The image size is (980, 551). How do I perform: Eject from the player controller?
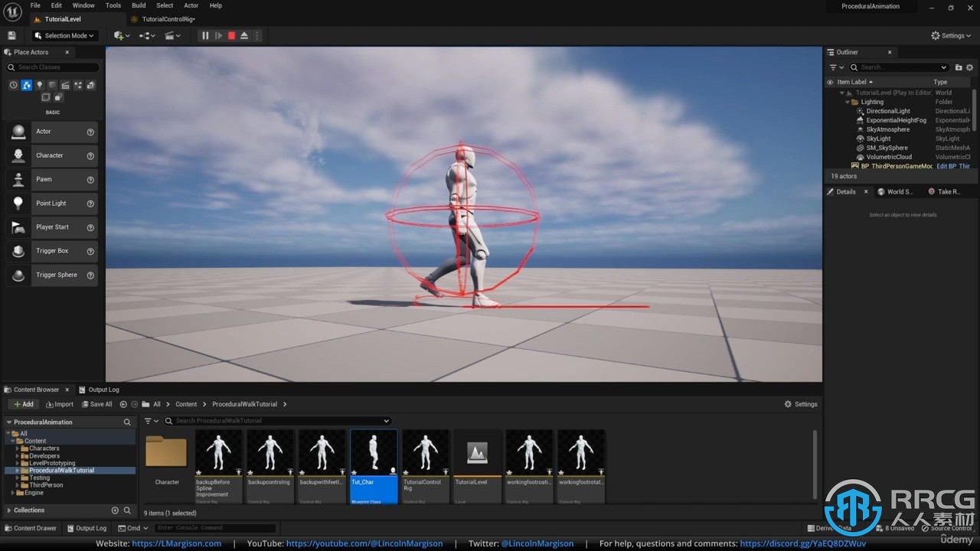[x=244, y=35]
